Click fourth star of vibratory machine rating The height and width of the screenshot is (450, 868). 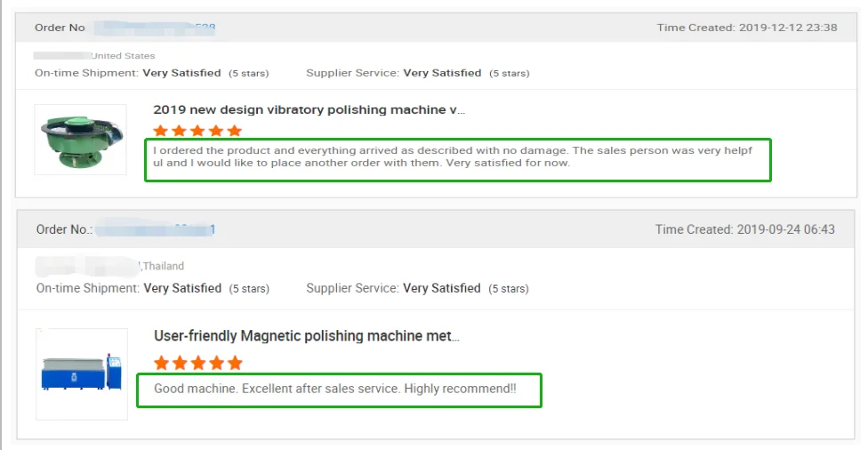coord(216,131)
